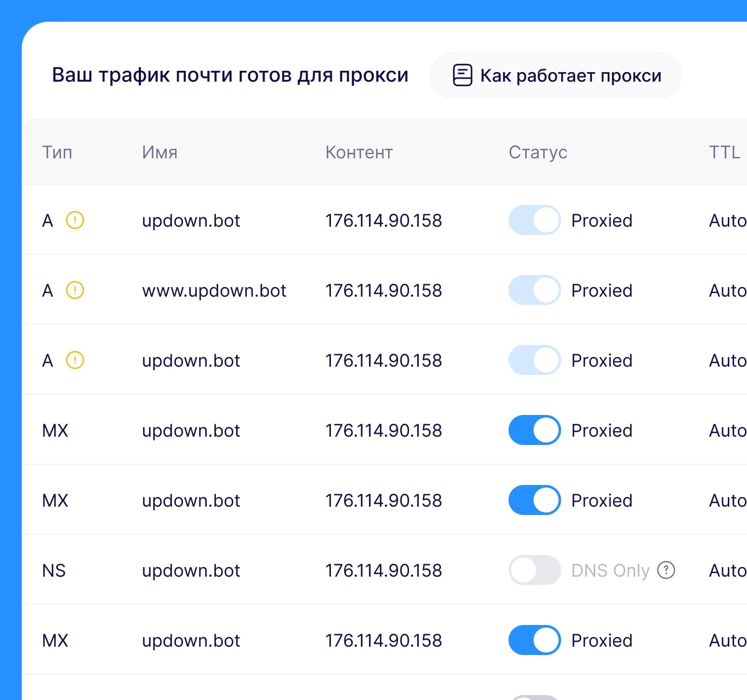Sort by the "Статус" column header
Screen dimensions: 747x700
point(538,152)
